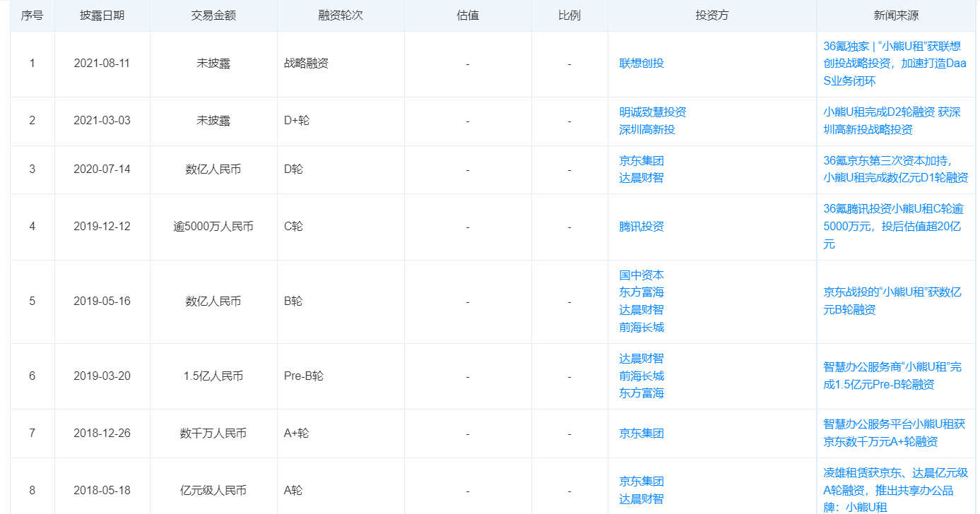Click the 序号 column header
The image size is (980, 514).
pos(33,16)
